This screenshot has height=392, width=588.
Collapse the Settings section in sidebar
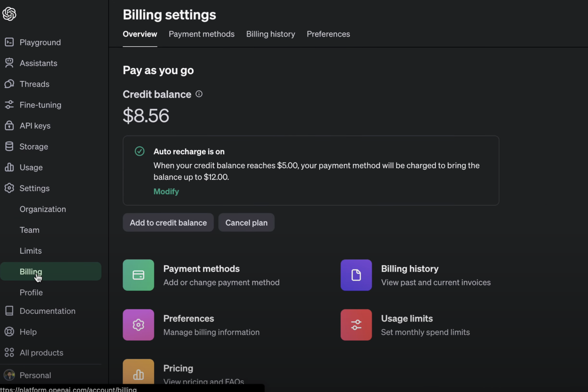tap(34, 188)
